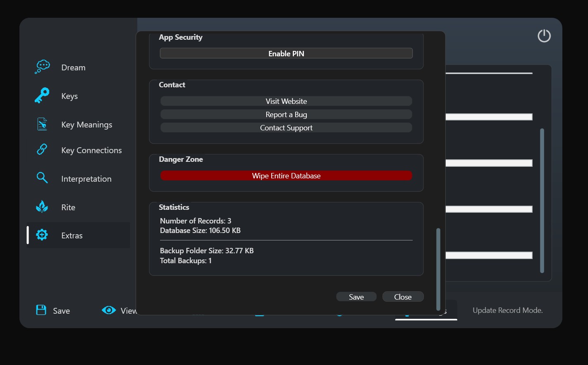Open Visit Website link button

286,101
